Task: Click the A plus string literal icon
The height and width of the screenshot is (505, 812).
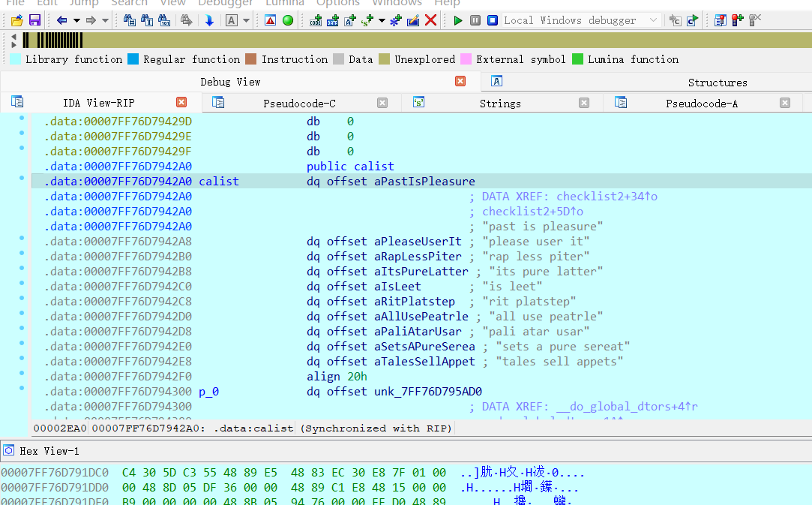Action: 350,20
